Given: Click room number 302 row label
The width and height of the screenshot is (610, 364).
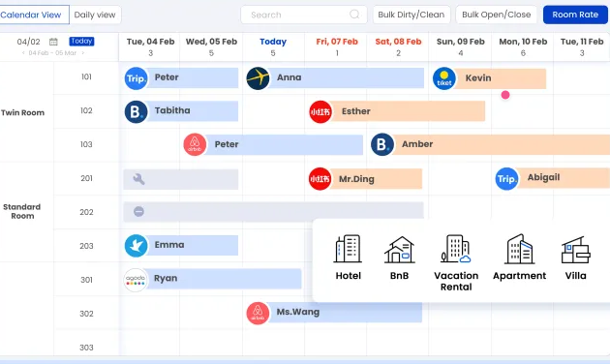Looking at the screenshot, I should (x=86, y=314).
